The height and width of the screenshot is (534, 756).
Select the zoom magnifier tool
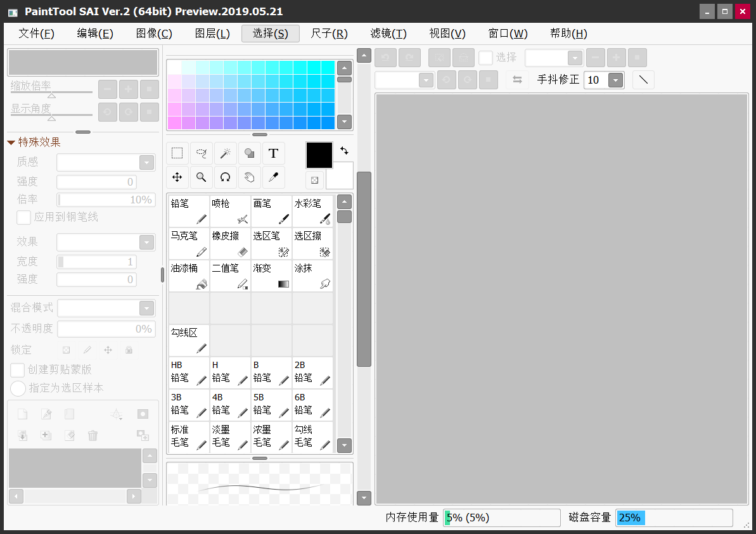(x=202, y=177)
